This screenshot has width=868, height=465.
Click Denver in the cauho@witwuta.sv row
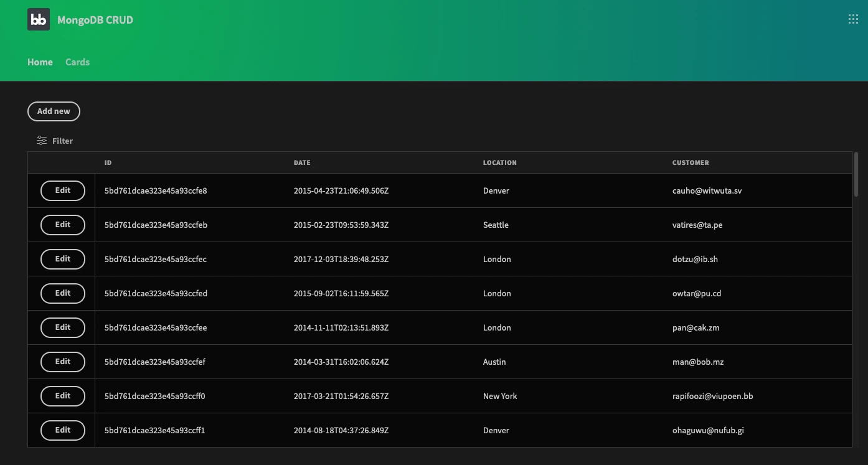(496, 190)
